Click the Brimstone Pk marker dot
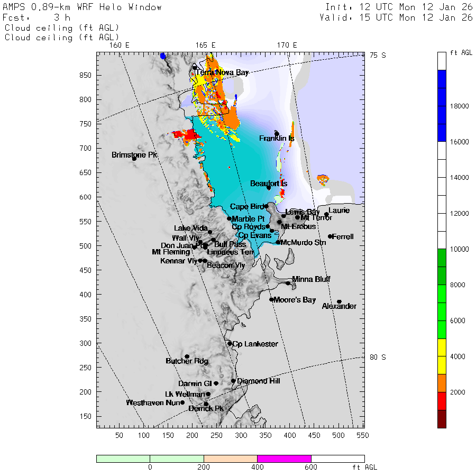Viewport: 476px width, 476px height. coord(134,158)
